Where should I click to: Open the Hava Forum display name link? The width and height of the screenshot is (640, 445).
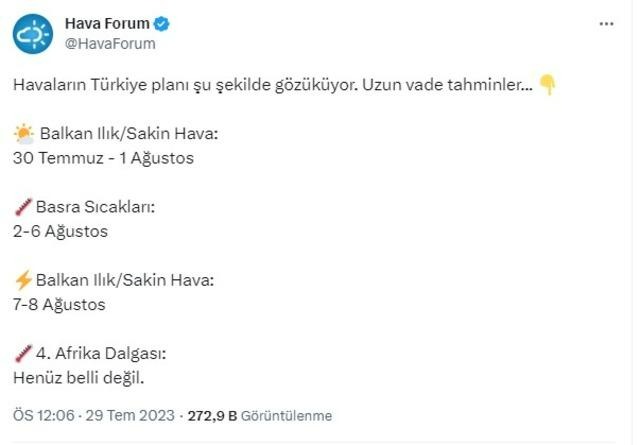[x=107, y=24]
